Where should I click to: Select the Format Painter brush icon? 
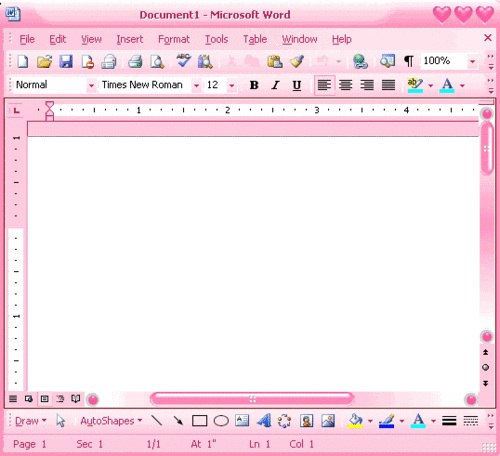pyautogui.click(x=296, y=61)
